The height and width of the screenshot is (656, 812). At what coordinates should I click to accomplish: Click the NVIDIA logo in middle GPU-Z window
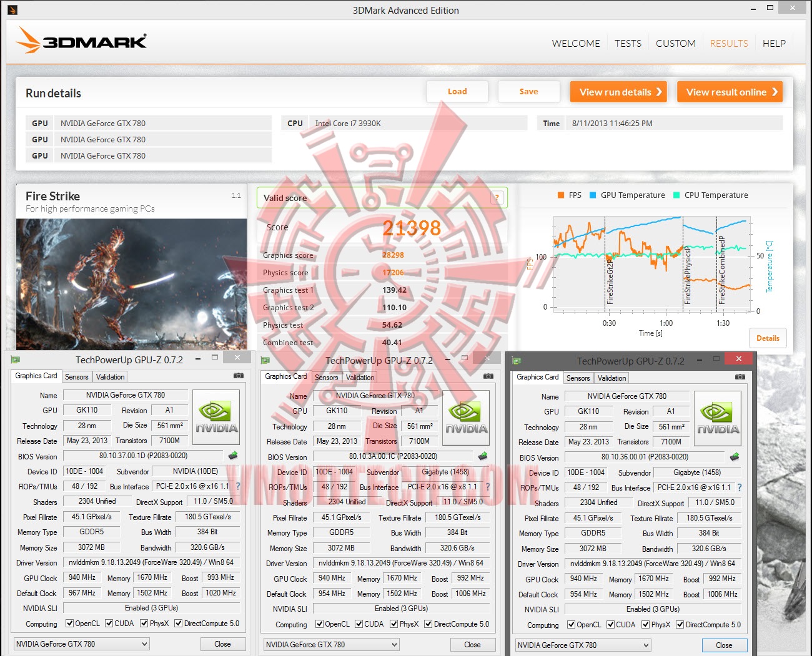pyautogui.click(x=466, y=418)
